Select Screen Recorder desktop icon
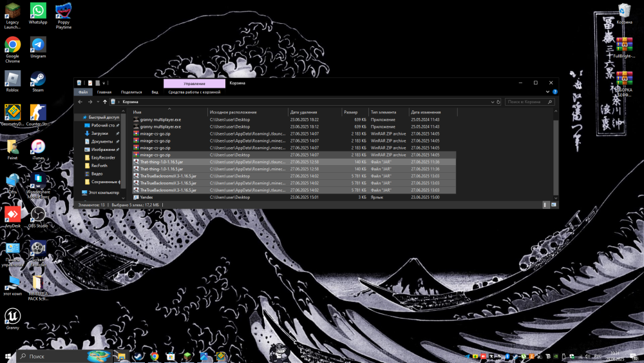Screen dimensions: 644x363 38,253
